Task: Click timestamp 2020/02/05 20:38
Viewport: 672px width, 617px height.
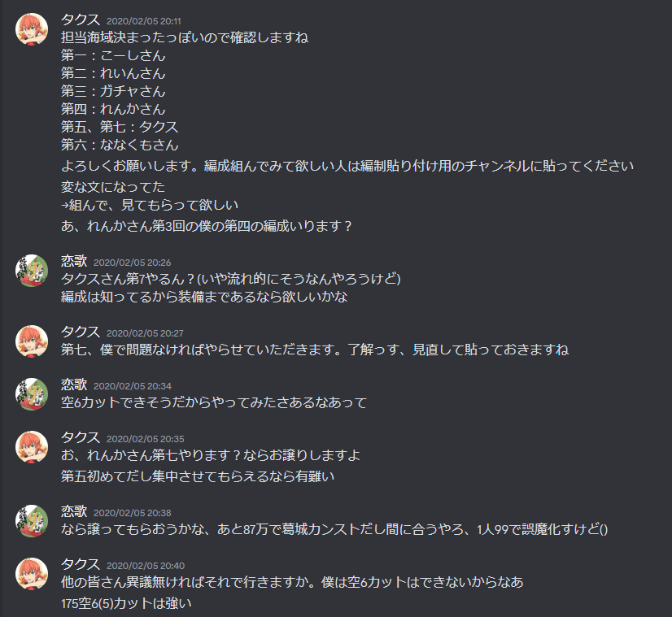Action: [x=132, y=513]
